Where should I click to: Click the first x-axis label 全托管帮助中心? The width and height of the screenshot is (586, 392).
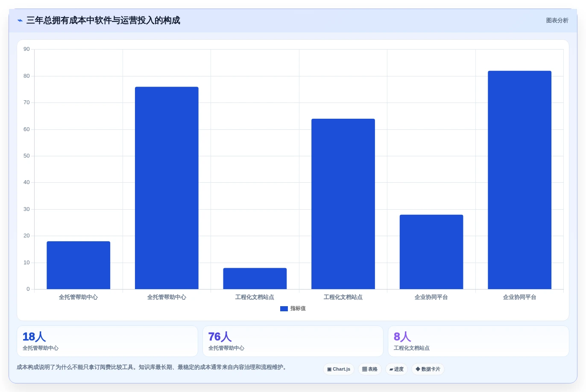(79, 297)
